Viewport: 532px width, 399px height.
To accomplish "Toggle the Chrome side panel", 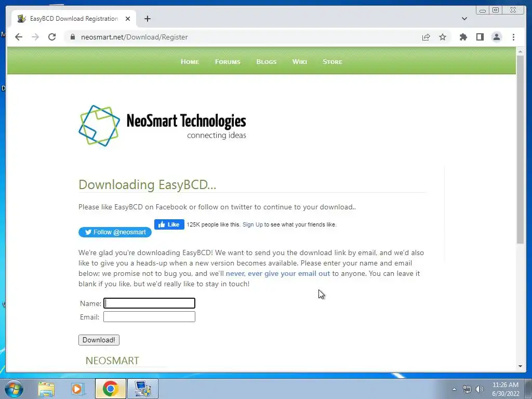I will click(480, 37).
